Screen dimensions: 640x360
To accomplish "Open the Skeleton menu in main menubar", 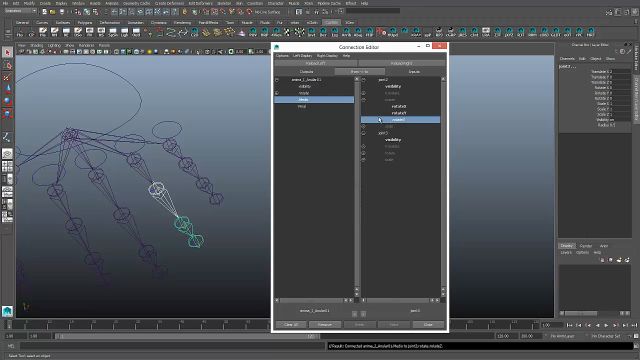I will 224,3.
